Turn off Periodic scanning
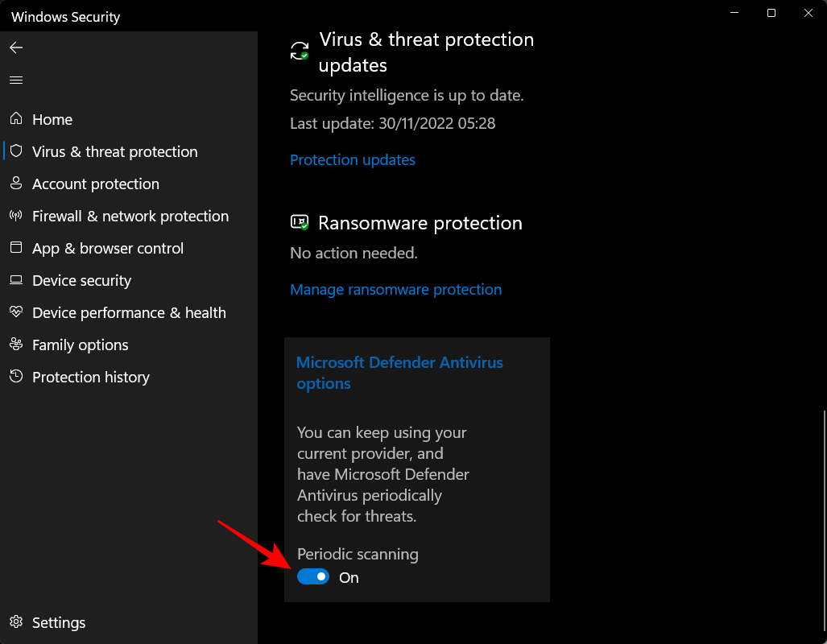The image size is (827, 644). coord(313,576)
